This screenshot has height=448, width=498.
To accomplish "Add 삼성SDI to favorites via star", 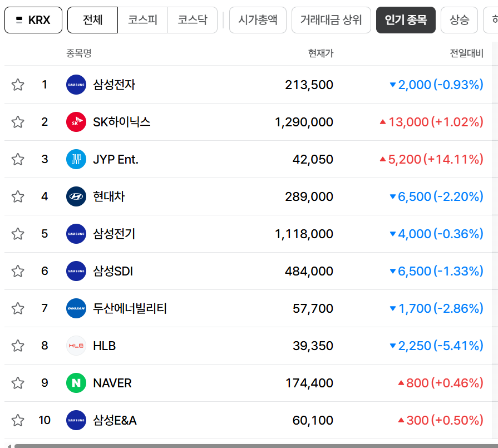I will 18,271.
